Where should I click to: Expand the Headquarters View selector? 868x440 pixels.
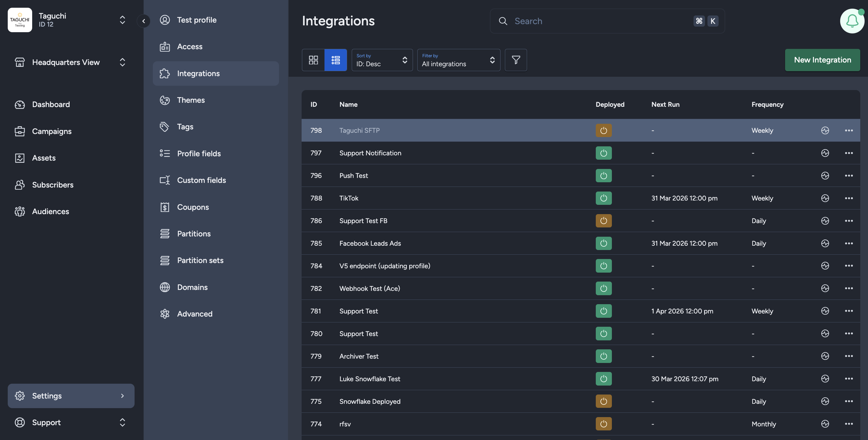point(122,63)
